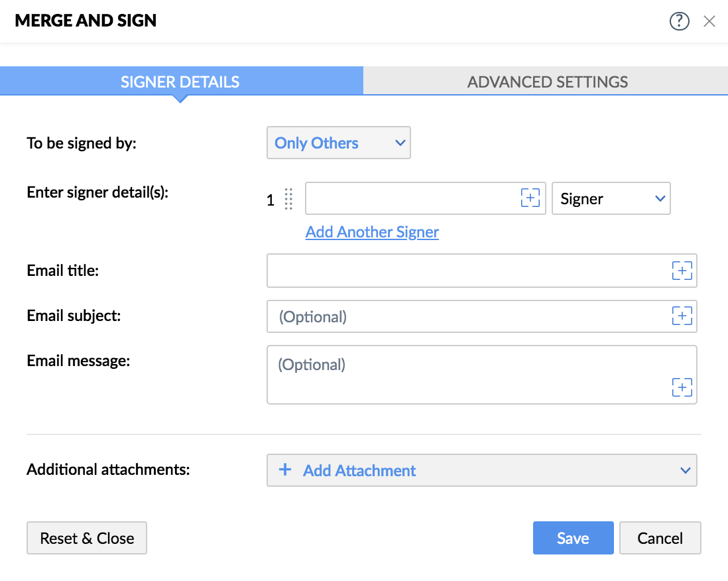Click the Add Another Signer link

(x=372, y=232)
